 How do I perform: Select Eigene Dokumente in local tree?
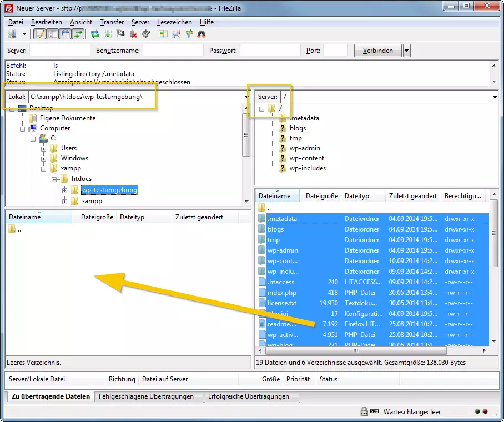(x=68, y=118)
